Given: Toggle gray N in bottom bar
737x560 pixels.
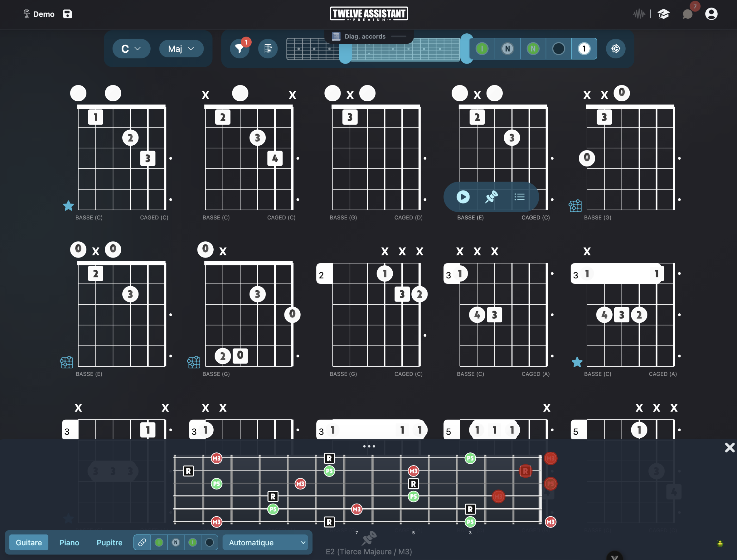Looking at the screenshot, I should 176,542.
